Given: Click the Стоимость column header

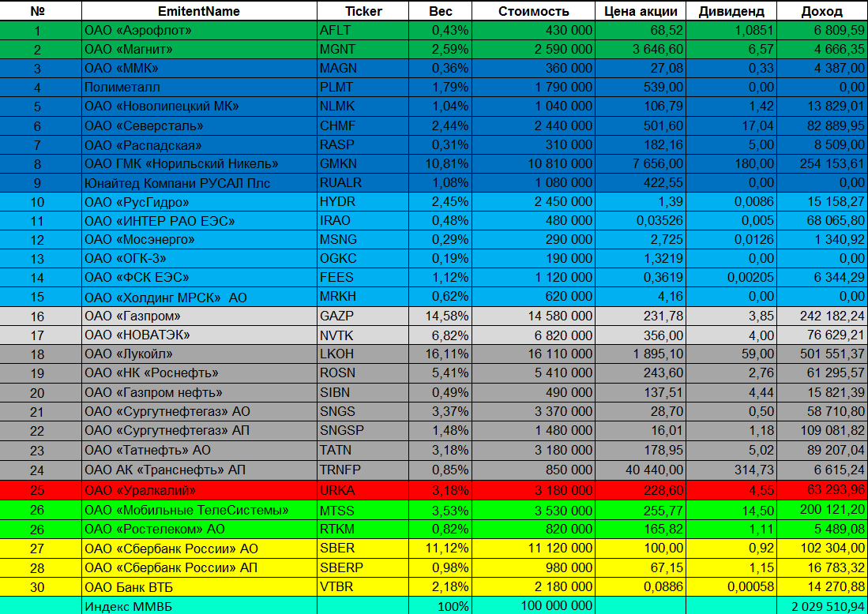Looking at the screenshot, I should coord(534,11).
